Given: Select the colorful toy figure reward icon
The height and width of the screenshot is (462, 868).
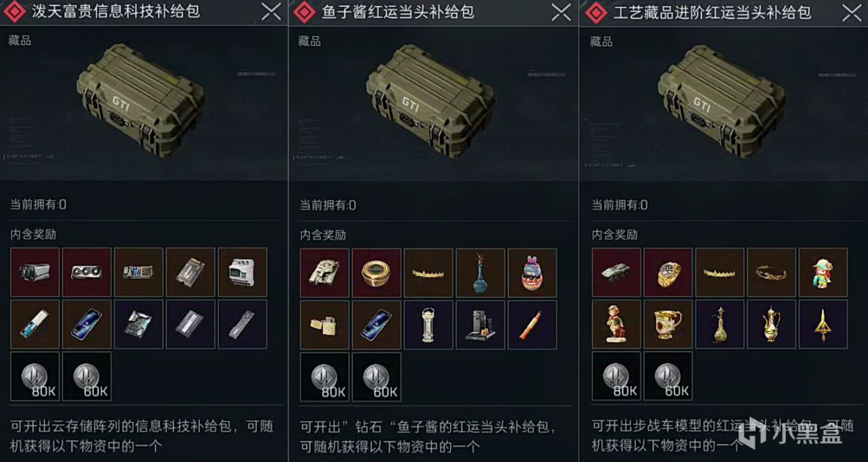Looking at the screenshot, I should (823, 273).
